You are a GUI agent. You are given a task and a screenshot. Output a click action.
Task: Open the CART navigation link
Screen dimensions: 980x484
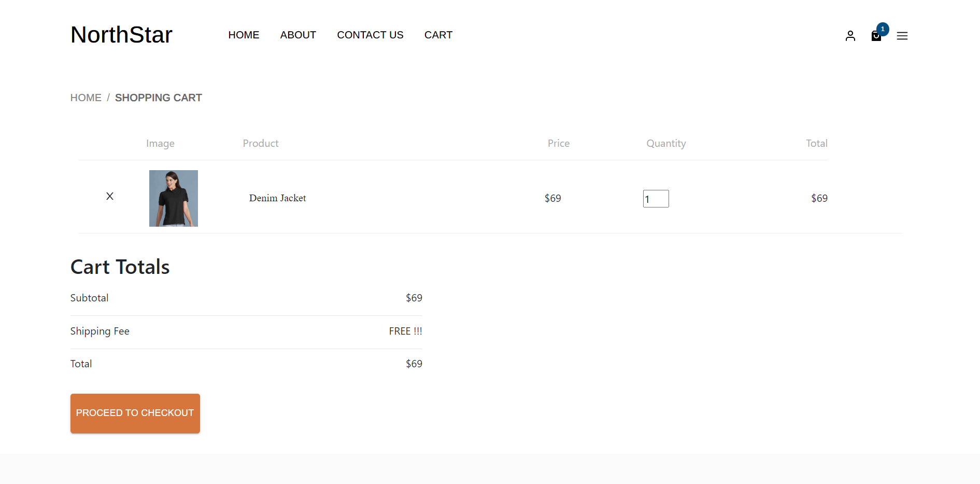pos(438,35)
